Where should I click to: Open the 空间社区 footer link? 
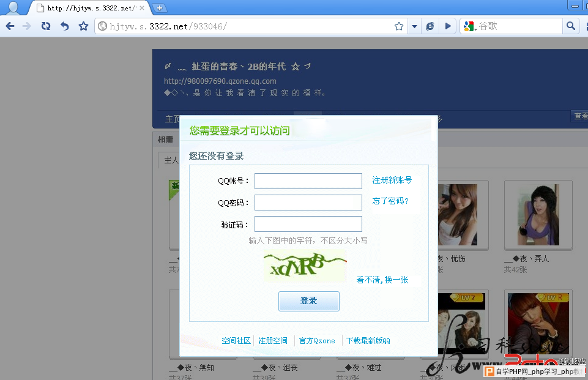click(x=236, y=341)
